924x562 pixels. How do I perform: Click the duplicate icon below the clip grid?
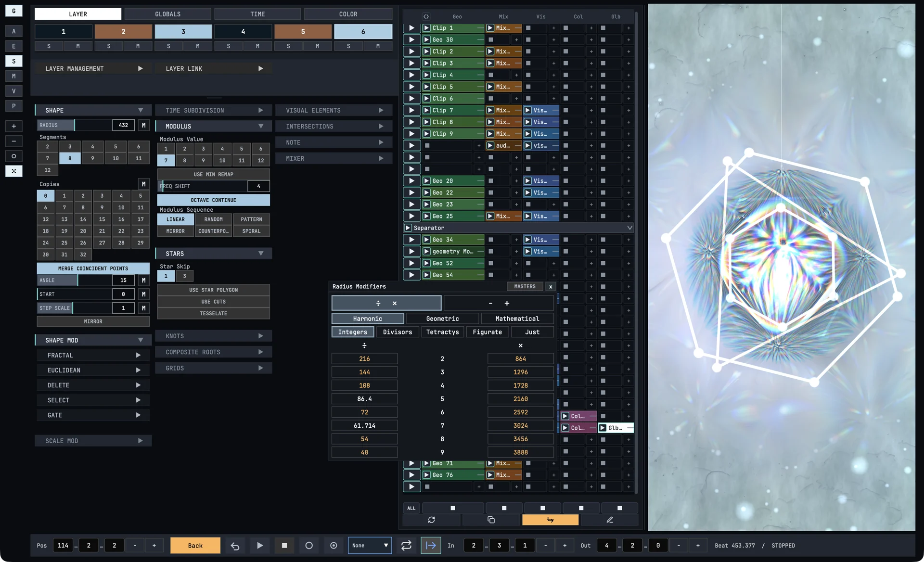pyautogui.click(x=491, y=520)
